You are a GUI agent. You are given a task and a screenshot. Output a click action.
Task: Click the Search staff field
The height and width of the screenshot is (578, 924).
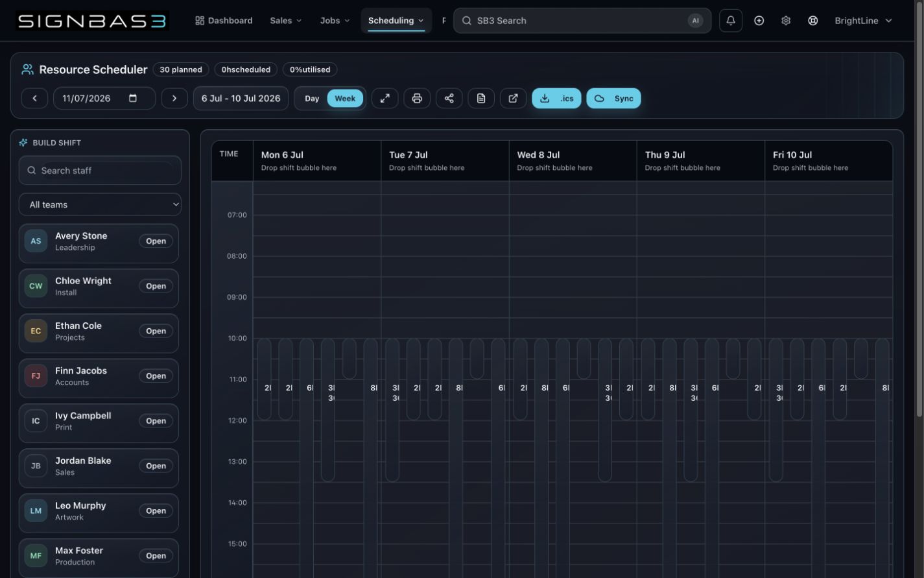point(100,170)
